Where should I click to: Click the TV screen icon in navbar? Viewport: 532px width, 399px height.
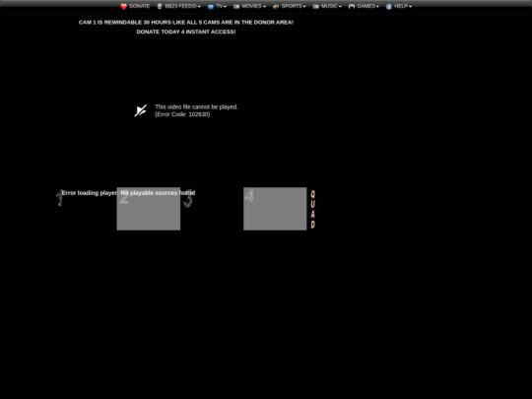tap(211, 7)
